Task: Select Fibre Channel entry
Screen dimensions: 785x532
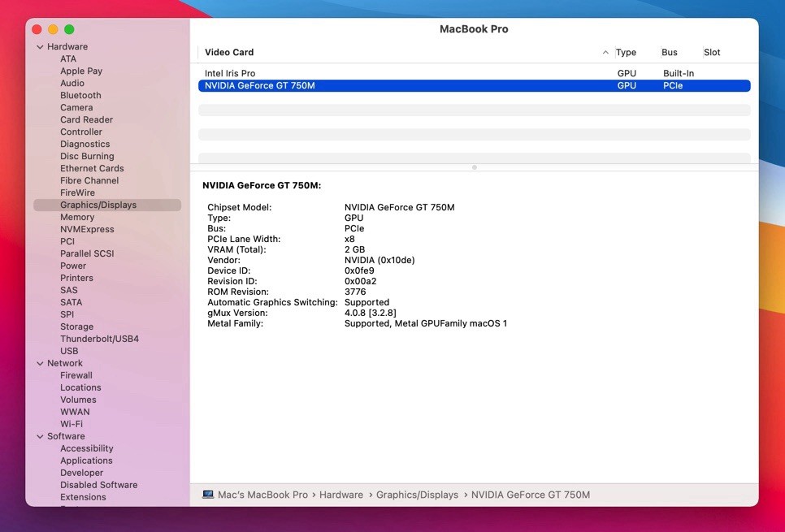Action: point(89,180)
